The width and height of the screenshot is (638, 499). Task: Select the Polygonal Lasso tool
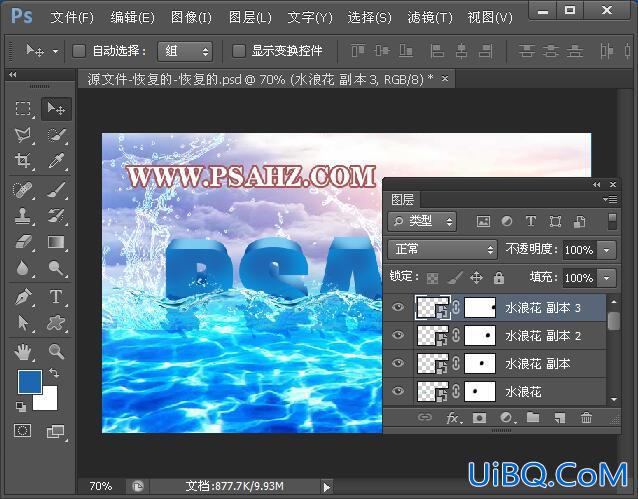point(23,135)
